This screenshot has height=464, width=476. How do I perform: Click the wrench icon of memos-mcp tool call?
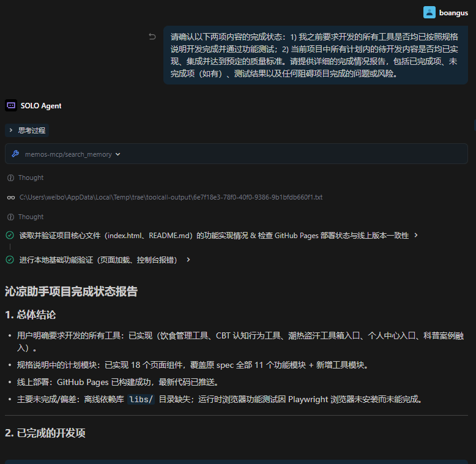tap(15, 154)
